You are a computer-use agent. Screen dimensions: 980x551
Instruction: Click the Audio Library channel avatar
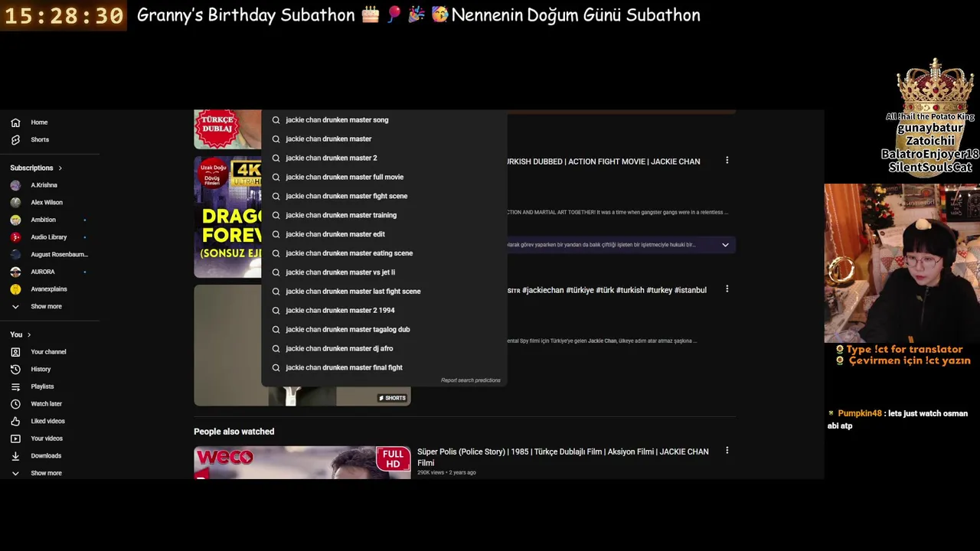(x=15, y=237)
